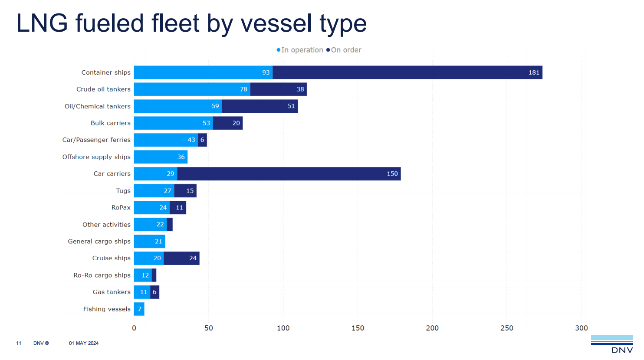Click the Crude oil tankers In operation bar
The width and height of the screenshot is (644, 360).
(192, 89)
